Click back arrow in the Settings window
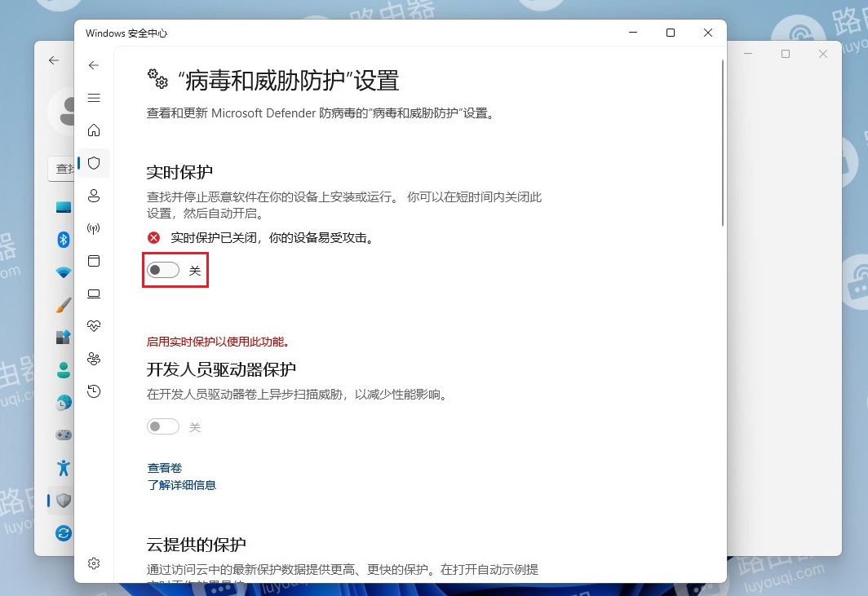This screenshot has height=596, width=868. 54,60
